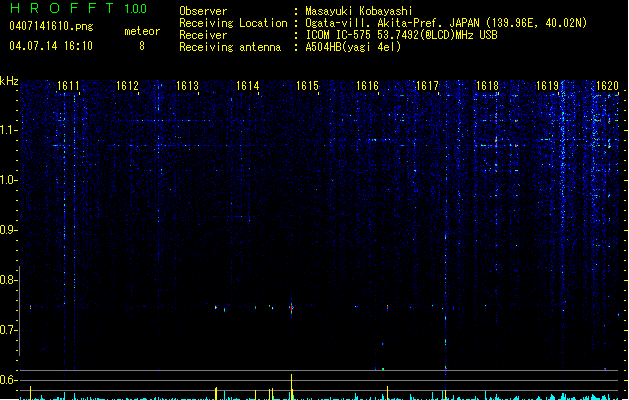Click the 1620 time axis marker
The height and width of the screenshot is (400, 629).
click(607, 86)
